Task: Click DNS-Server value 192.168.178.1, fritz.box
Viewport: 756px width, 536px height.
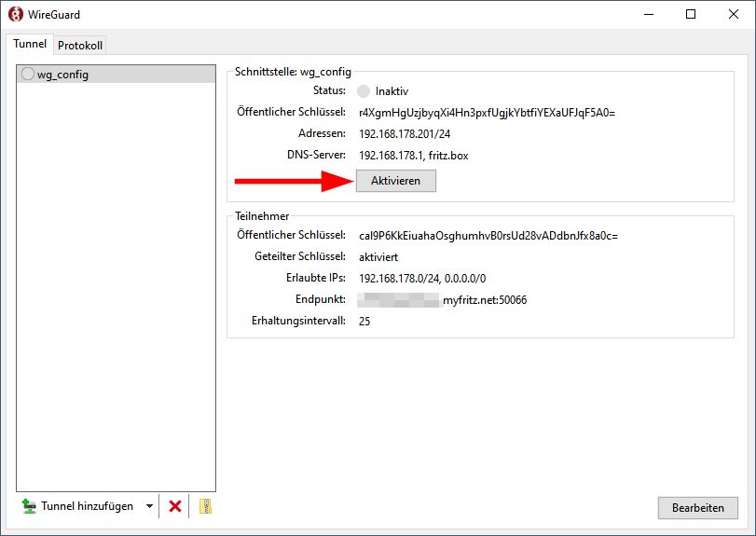Action: pyautogui.click(x=414, y=156)
